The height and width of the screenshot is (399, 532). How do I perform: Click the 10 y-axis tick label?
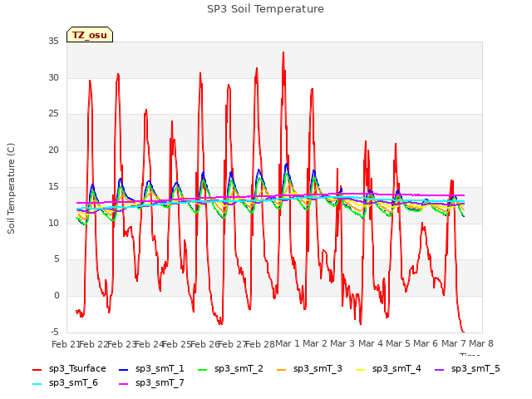click(x=53, y=223)
